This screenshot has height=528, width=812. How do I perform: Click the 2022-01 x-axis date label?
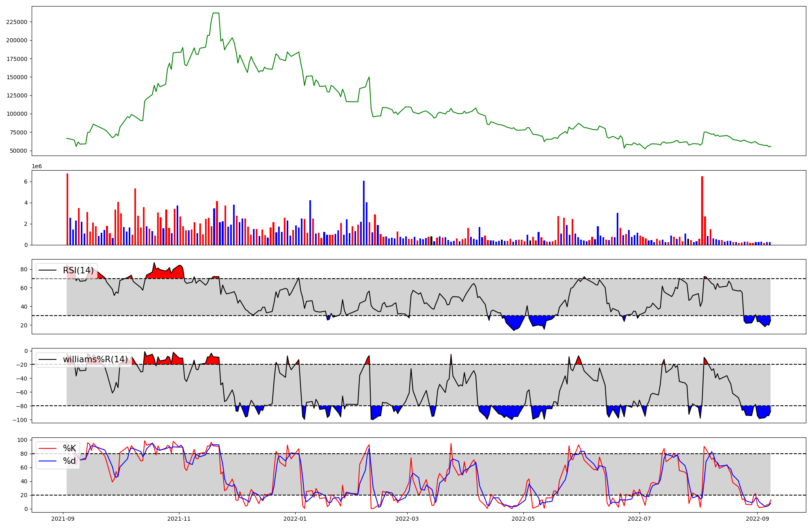295,519
